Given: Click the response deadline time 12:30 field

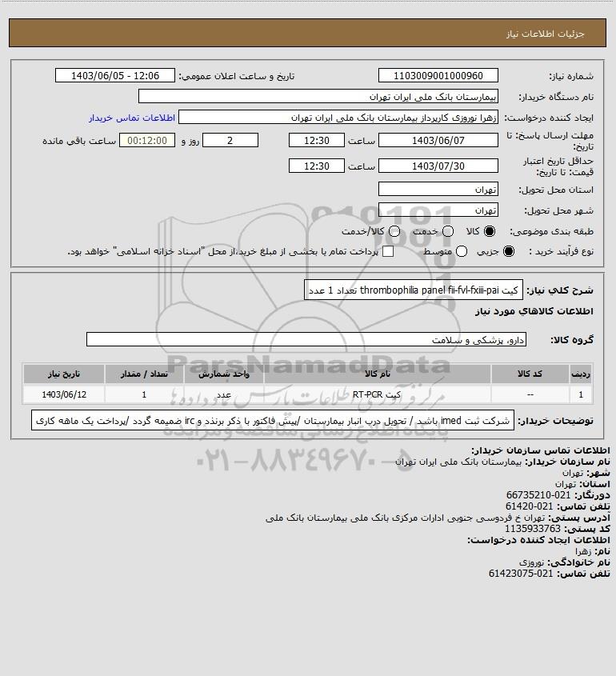Looking at the screenshot, I should point(317,141).
